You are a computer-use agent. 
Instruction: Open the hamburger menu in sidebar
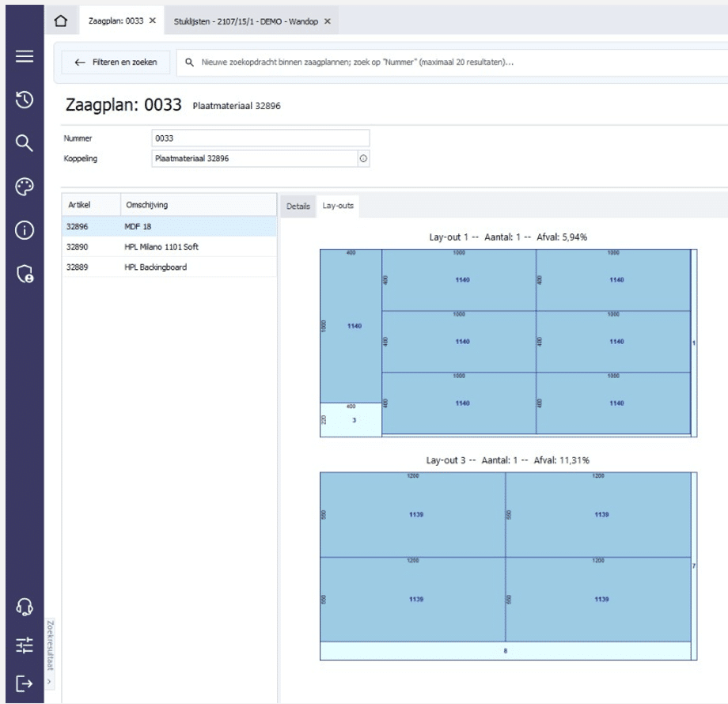[x=25, y=56]
